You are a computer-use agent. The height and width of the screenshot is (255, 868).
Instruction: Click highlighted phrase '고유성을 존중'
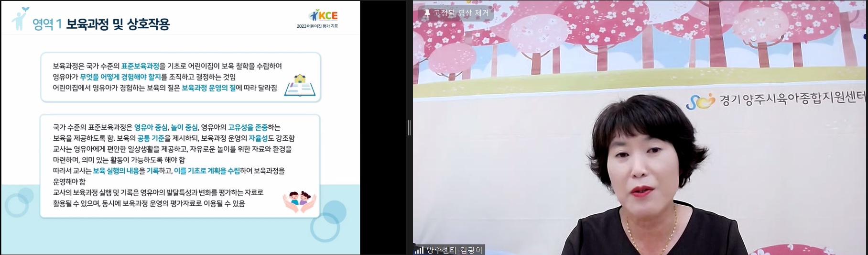pyautogui.click(x=248, y=127)
